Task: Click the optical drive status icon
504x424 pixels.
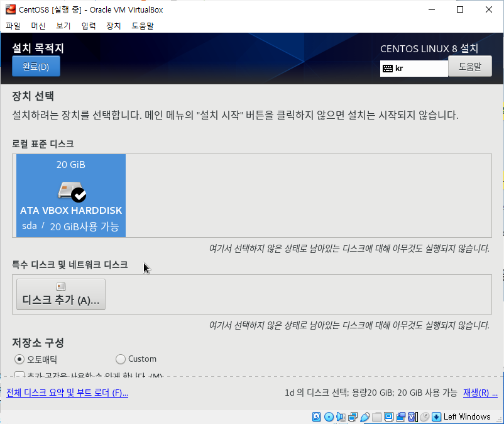Action: [329, 416]
